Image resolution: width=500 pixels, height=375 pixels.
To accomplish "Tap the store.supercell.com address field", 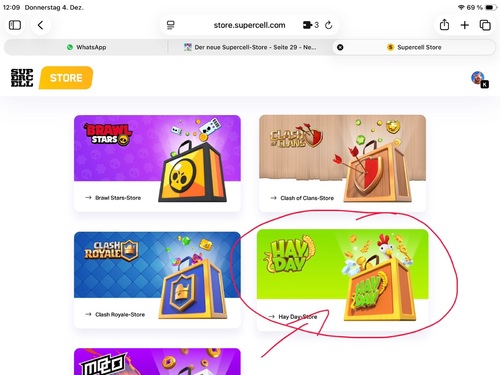I will (x=249, y=25).
